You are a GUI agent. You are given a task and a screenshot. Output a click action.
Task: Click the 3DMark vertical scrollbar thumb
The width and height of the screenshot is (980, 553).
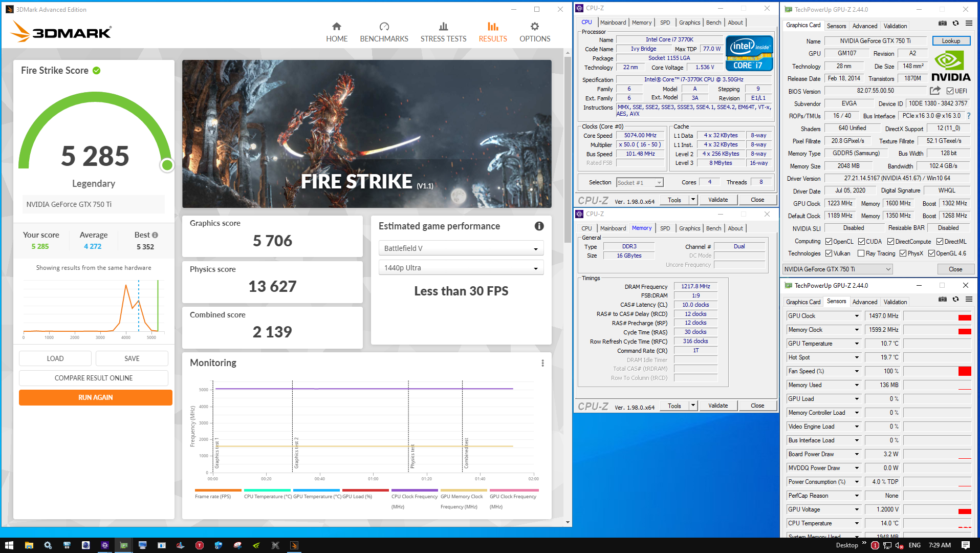567,150
